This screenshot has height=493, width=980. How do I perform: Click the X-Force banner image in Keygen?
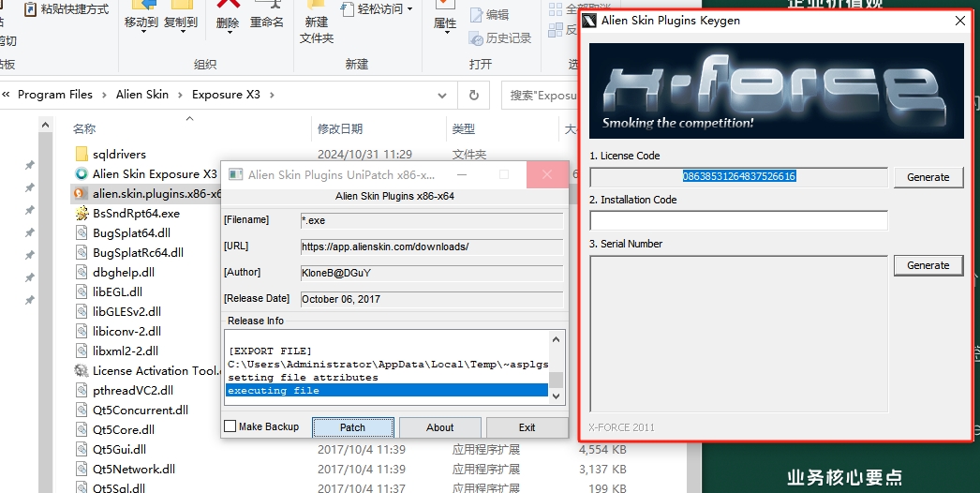tap(777, 91)
